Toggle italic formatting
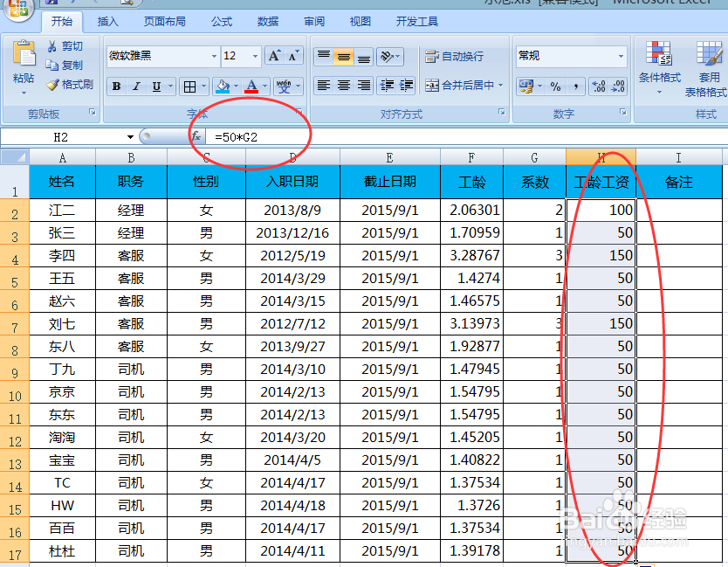 [x=135, y=86]
